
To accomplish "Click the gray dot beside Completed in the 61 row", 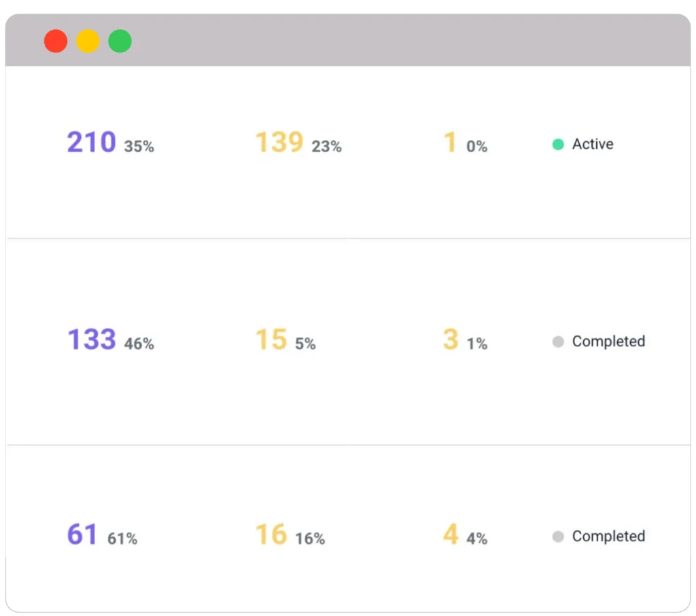I will [x=558, y=537].
